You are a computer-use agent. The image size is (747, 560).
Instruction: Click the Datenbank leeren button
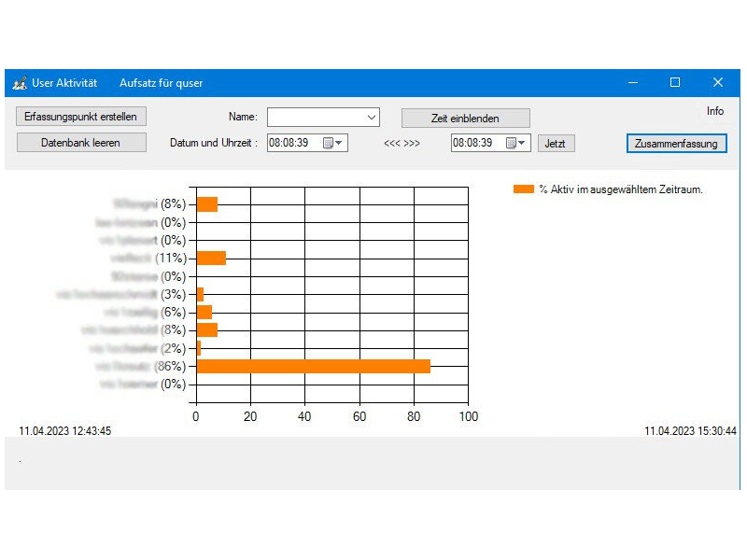click(80, 142)
